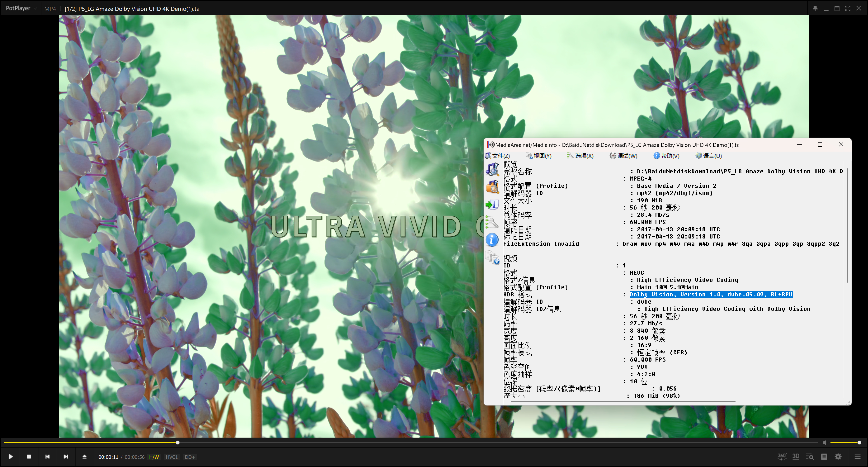Minimize the MediaInfo window
868x467 pixels.
(x=799, y=144)
